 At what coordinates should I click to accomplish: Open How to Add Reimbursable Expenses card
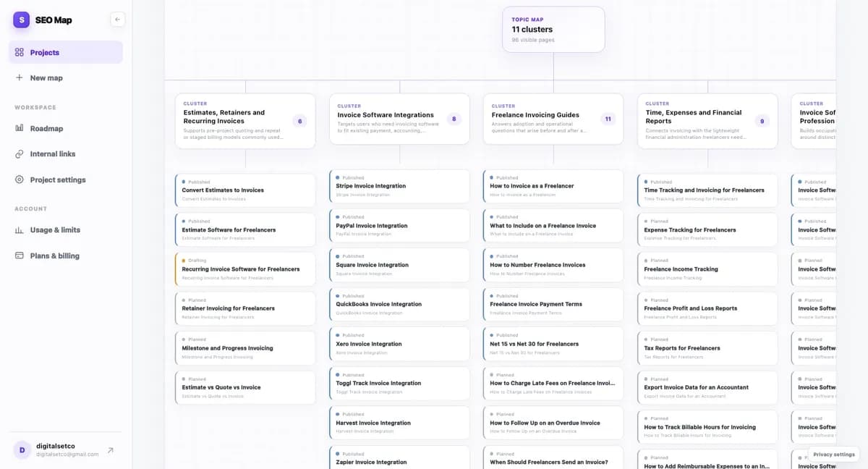click(707, 460)
